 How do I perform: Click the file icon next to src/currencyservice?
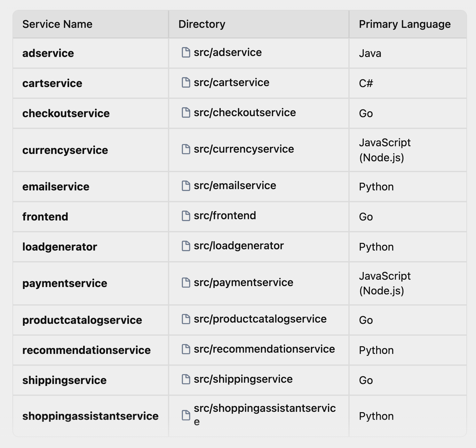click(x=186, y=149)
